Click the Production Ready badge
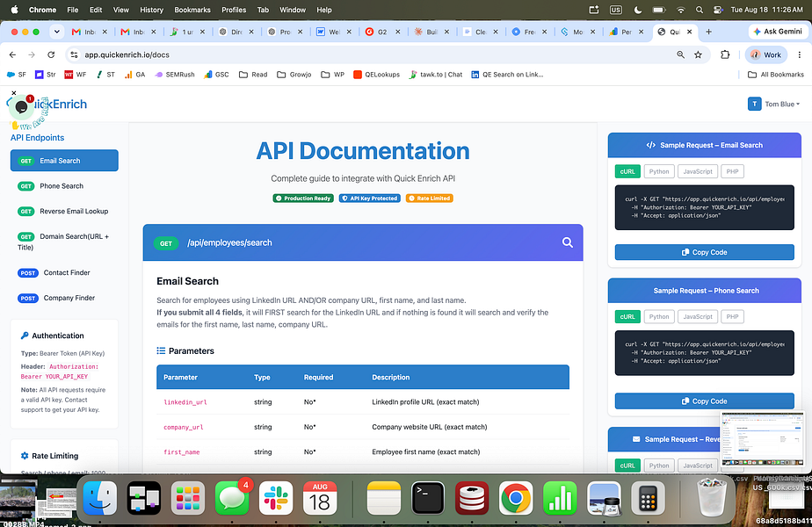The image size is (812, 527). coord(303,199)
